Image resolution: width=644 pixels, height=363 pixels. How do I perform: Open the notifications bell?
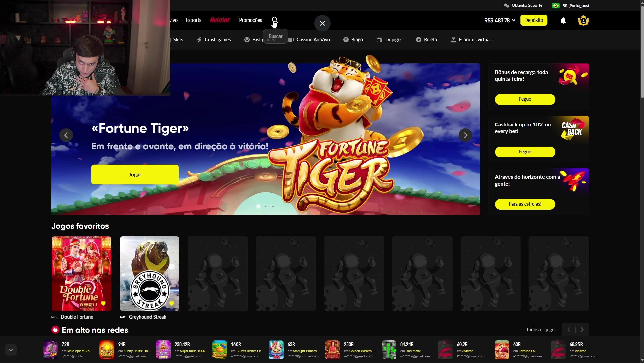point(563,21)
